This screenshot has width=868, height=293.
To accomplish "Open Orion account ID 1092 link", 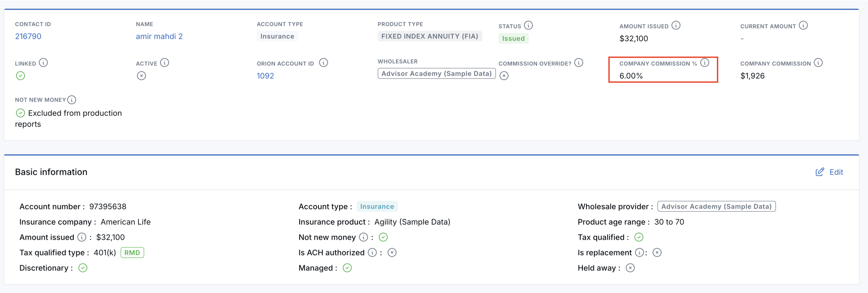I will [265, 76].
